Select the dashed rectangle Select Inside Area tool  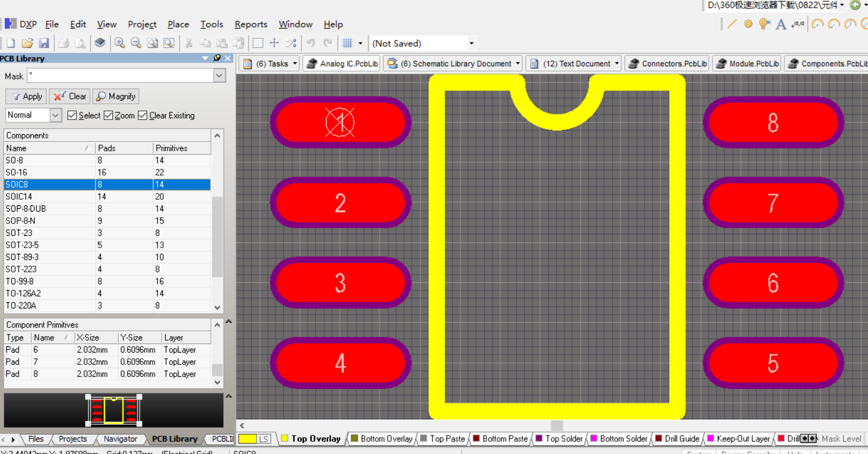tap(258, 43)
